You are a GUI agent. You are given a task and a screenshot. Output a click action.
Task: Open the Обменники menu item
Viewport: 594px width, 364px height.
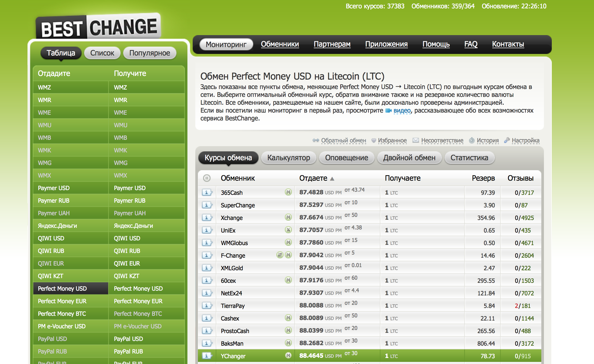(x=280, y=44)
